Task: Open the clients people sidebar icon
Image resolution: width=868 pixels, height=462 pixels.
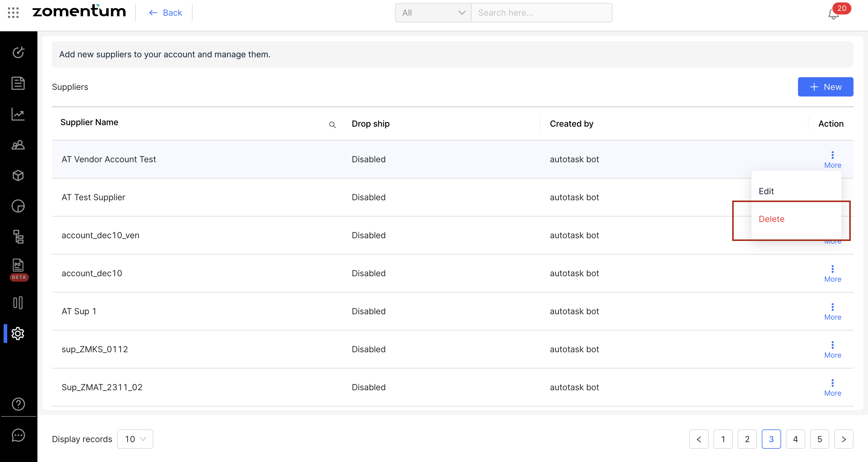Action: pyautogui.click(x=18, y=145)
